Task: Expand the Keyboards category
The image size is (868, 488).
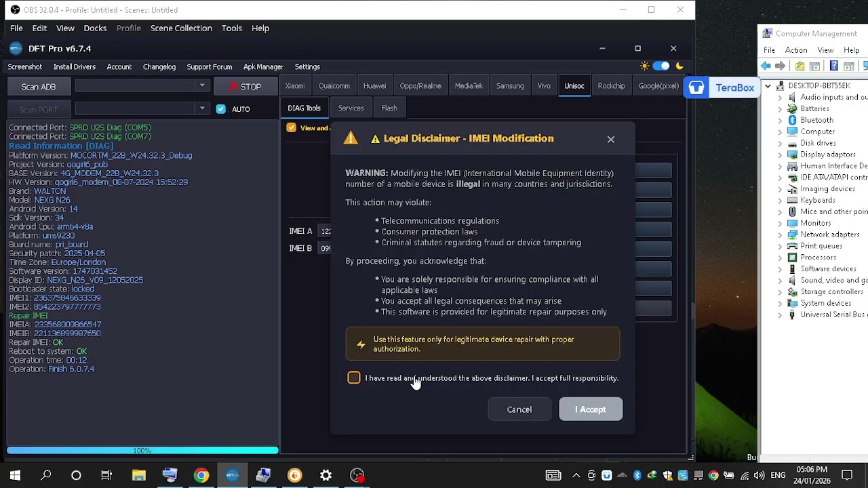Action: tap(780, 201)
